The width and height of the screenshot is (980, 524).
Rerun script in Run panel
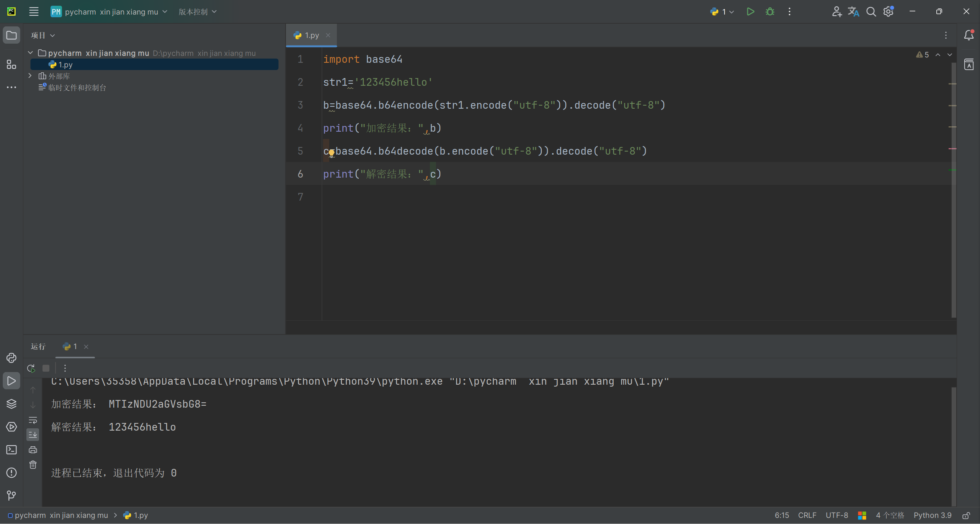pyautogui.click(x=31, y=368)
